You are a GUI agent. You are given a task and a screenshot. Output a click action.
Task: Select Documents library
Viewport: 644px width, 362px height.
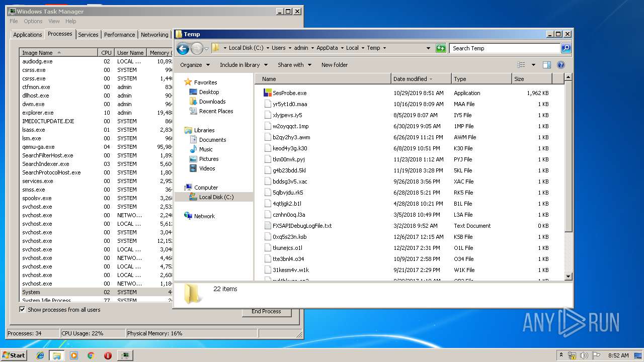212,140
